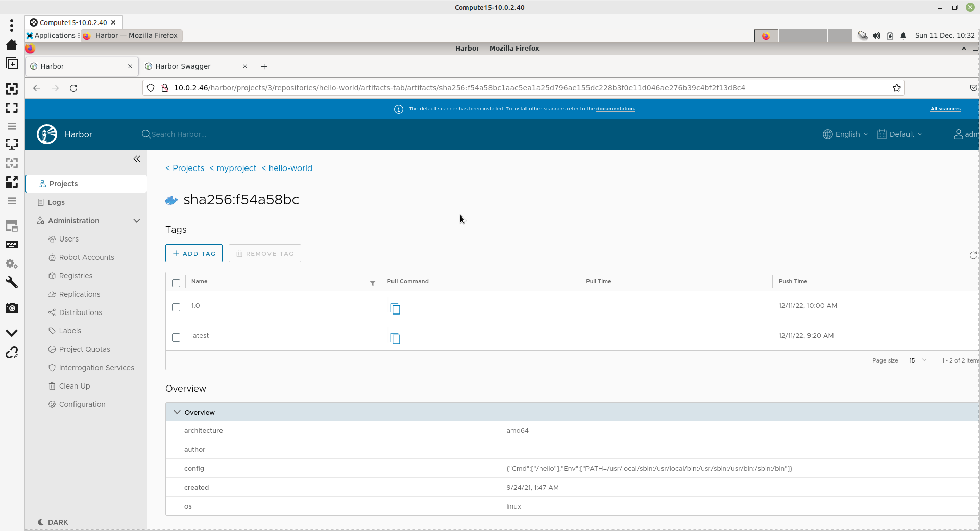Change page size dropdown from 15
Screen dimensions: 980x531
(x=917, y=360)
